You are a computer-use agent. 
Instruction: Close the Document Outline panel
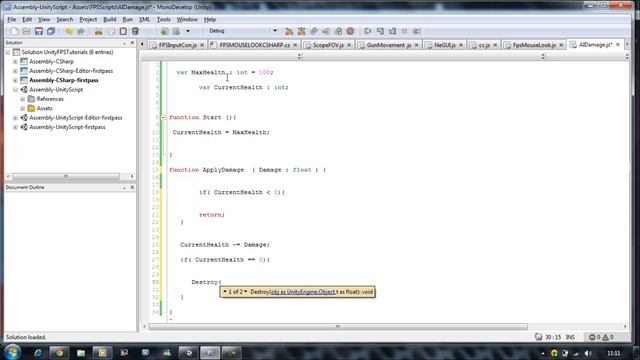132,187
